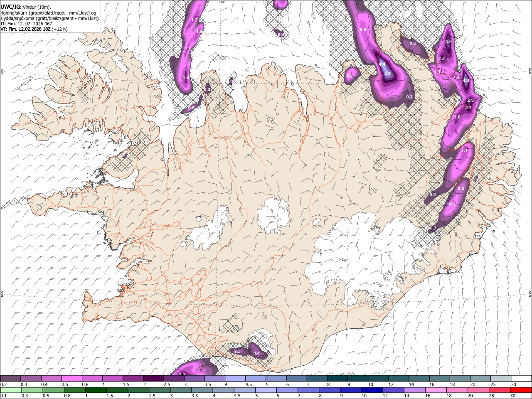This screenshot has height=399, width=532.
Task: Click the top legend swatch between 8 and 9
Action: click(337, 378)
